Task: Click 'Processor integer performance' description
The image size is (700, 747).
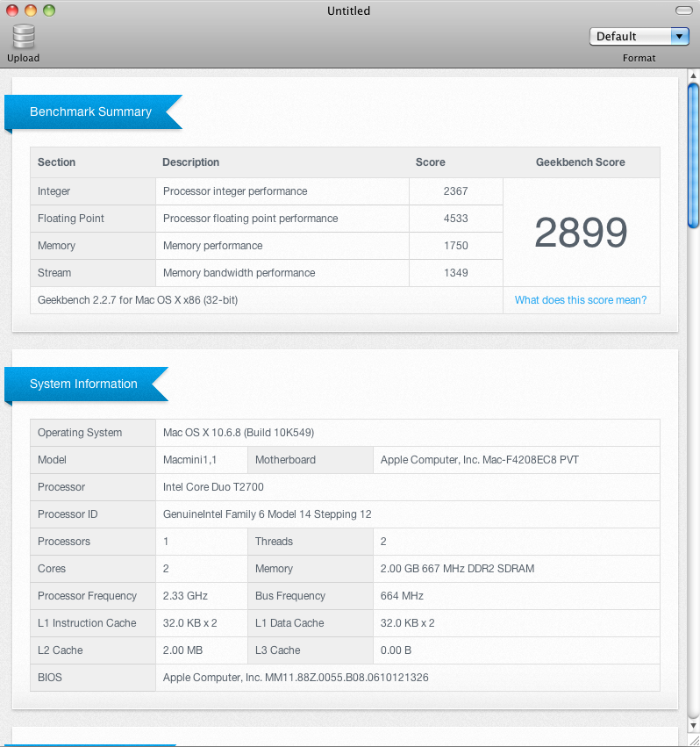Action: pos(235,191)
